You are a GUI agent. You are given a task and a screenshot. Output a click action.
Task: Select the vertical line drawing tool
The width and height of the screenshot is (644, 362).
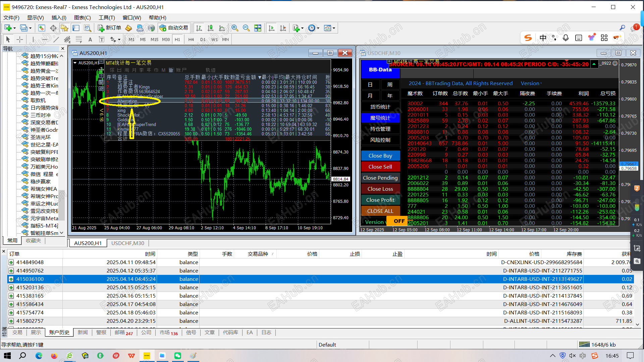tap(33, 40)
